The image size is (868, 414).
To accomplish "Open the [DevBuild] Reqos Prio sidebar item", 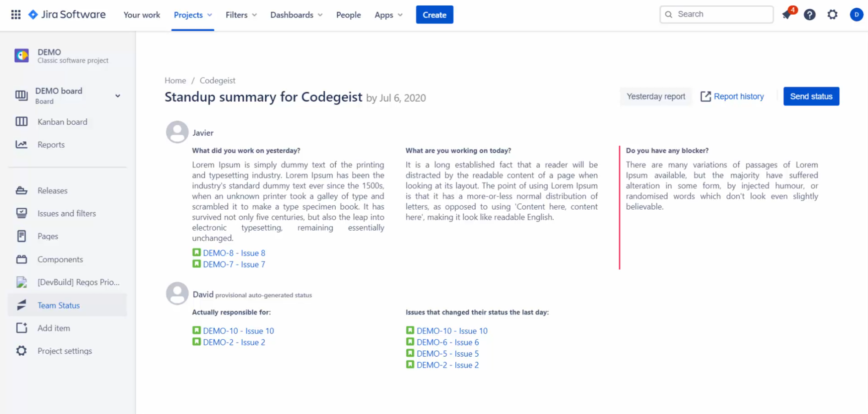I will [68, 282].
